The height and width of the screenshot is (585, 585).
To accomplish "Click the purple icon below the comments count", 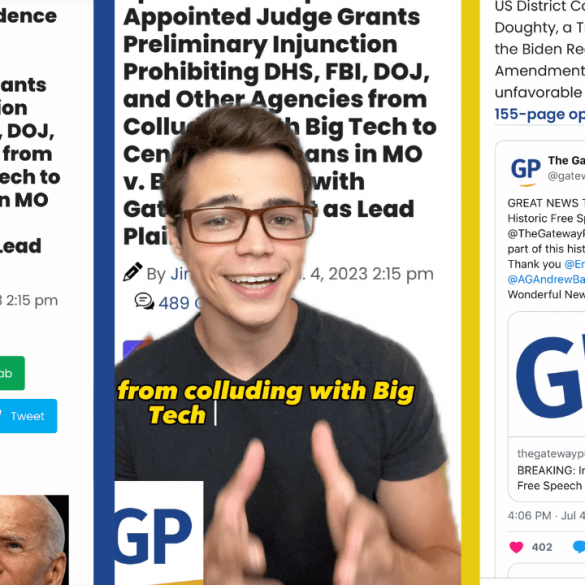I will click(x=133, y=348).
